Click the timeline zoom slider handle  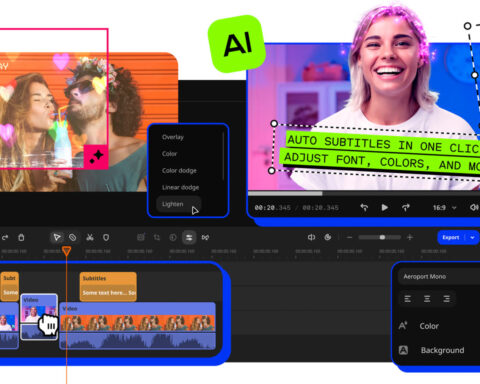(x=382, y=237)
